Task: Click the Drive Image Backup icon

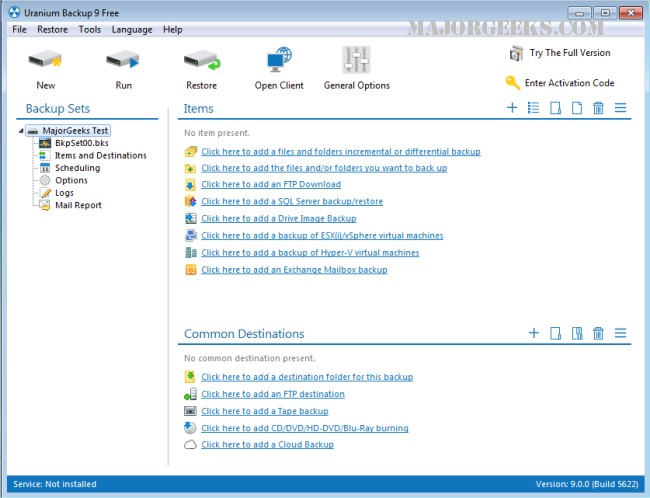Action: coord(191,218)
